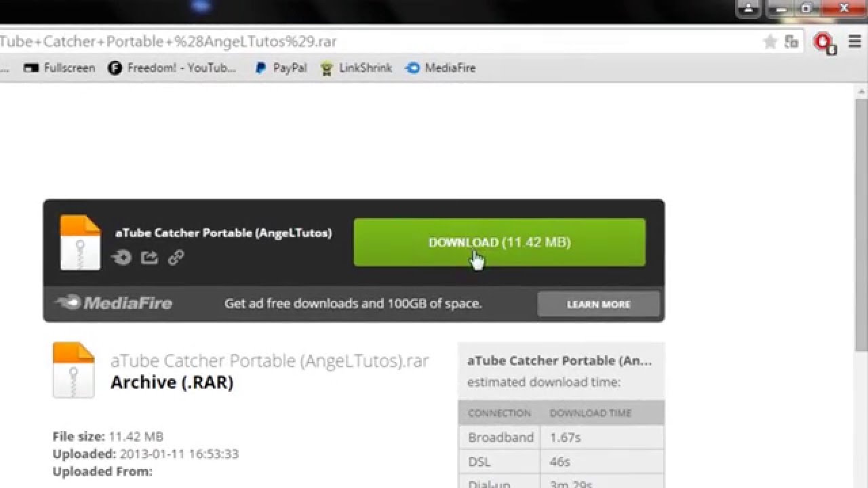The image size is (868, 488).
Task: Click the DOWNLOAD TIME column header
Action: (591, 413)
